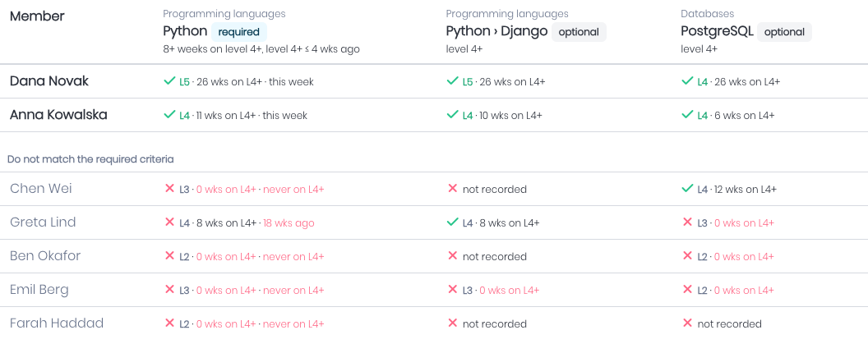Screen dimensions: 868x353
Task: Click the green check in Greta Lind's Django cell
Action: [x=452, y=222]
